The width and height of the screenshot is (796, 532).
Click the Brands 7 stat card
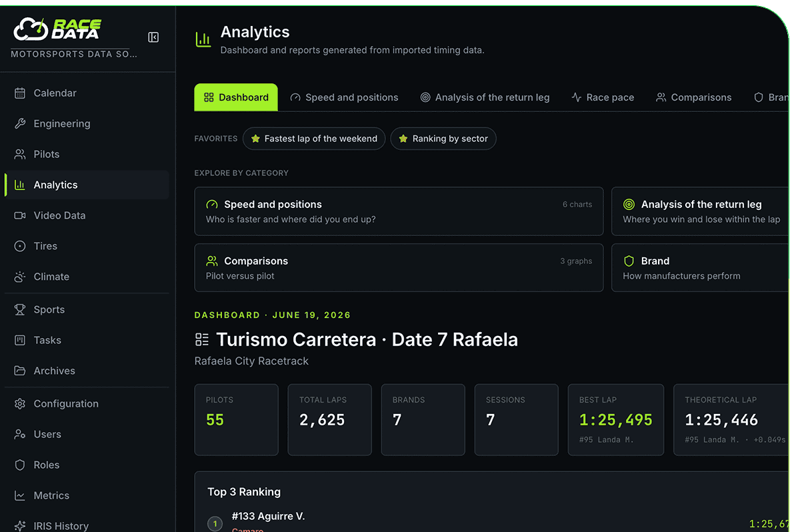(x=423, y=420)
